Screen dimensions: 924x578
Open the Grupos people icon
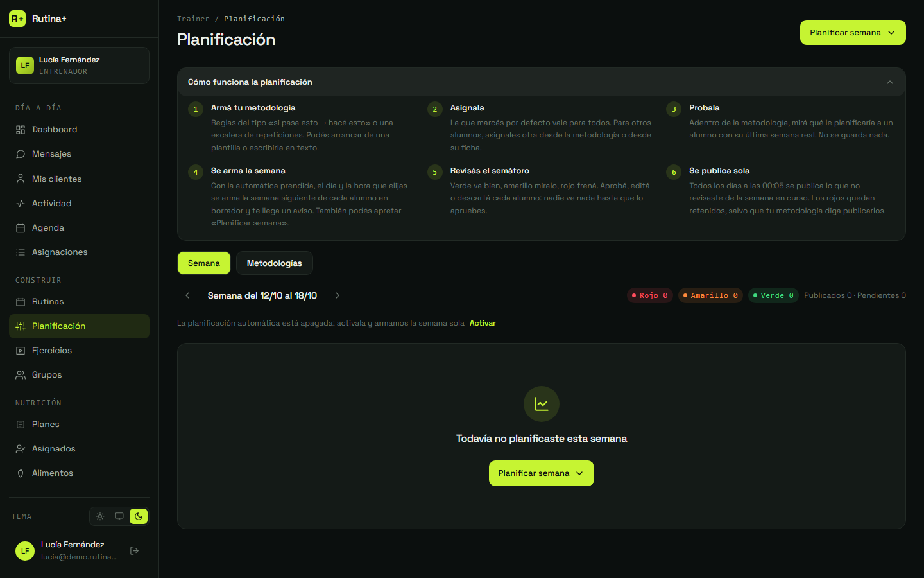pyautogui.click(x=21, y=375)
